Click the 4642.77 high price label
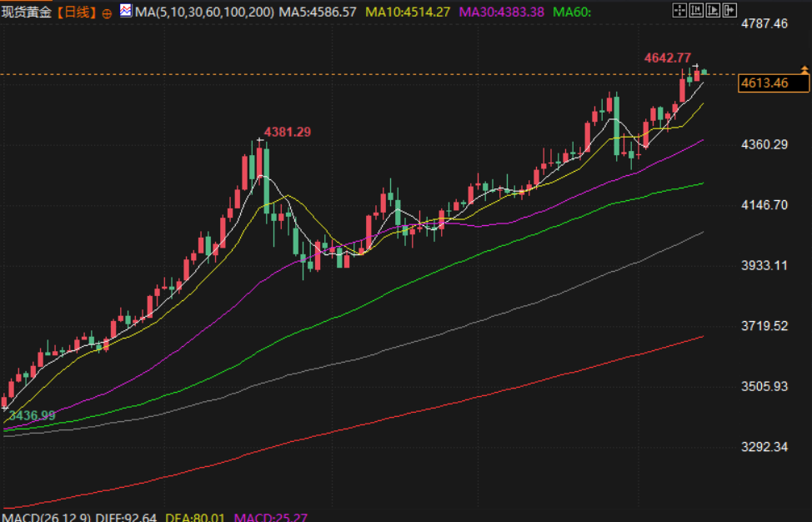This screenshot has height=522, width=812. click(668, 58)
